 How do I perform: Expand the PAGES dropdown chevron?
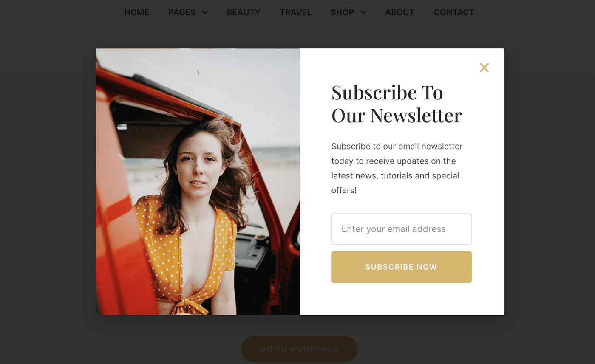pyautogui.click(x=205, y=12)
